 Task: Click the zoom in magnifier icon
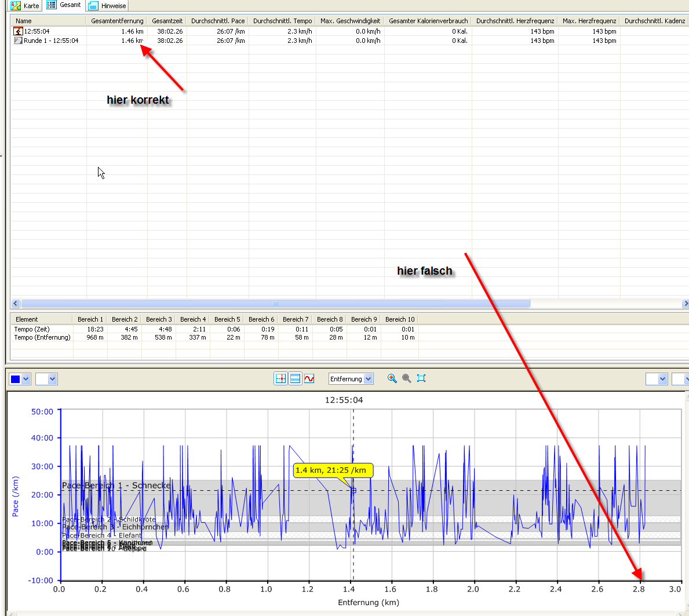[x=392, y=378]
